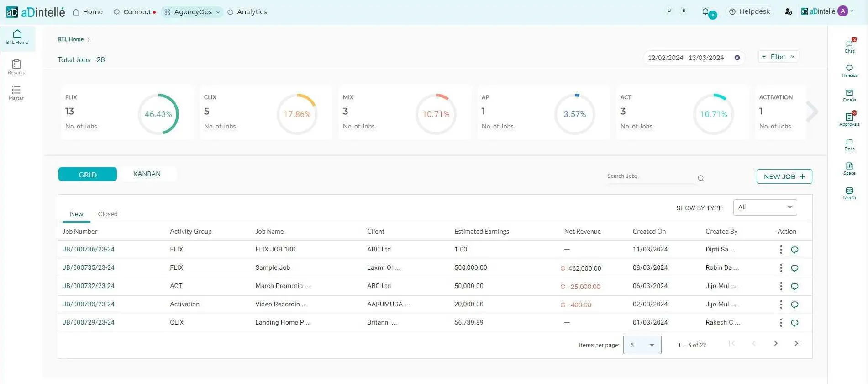Click CLIX 17.86% progress ring
Screen dimensions: 868x384
click(x=297, y=114)
